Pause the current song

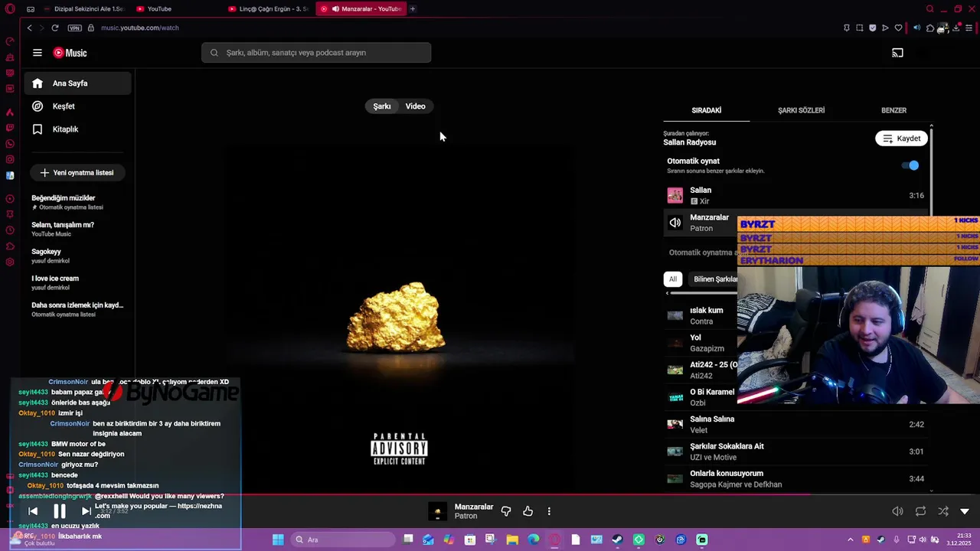60,511
